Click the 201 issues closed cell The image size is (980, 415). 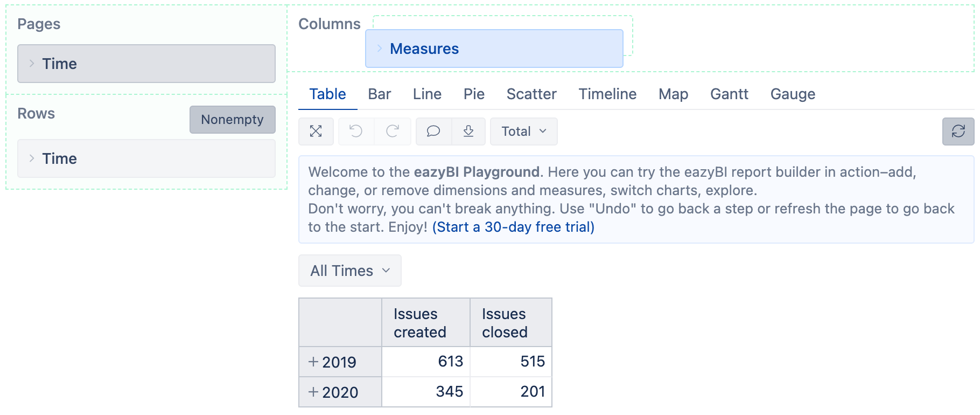511,392
